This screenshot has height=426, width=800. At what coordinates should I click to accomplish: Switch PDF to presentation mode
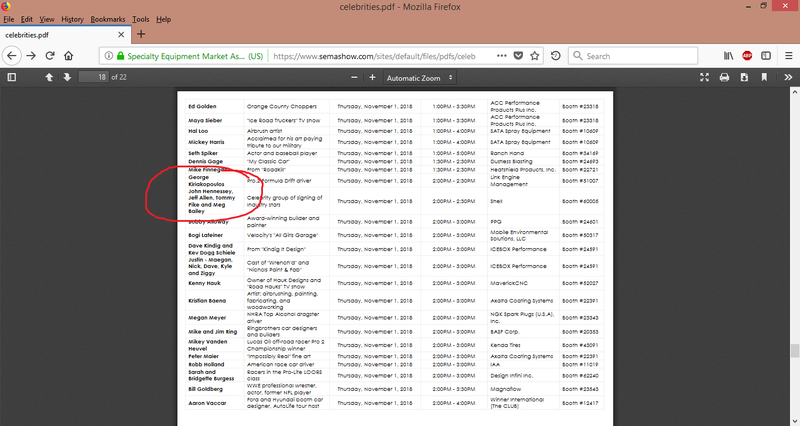(705, 77)
